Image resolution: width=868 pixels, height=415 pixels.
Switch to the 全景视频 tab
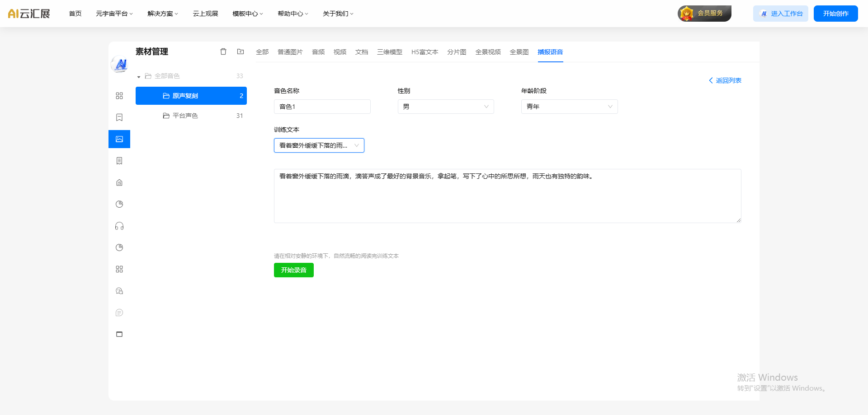[488, 52]
